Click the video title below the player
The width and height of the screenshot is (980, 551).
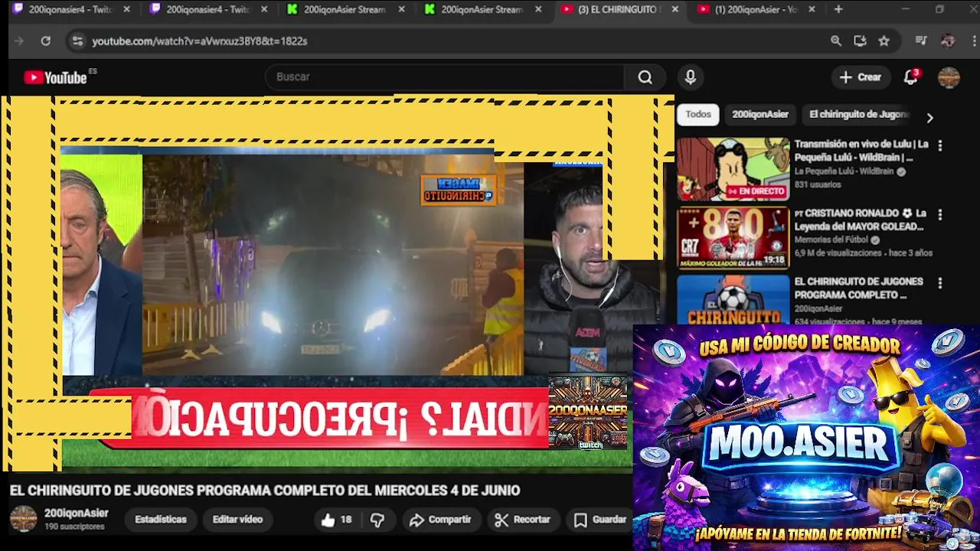[x=265, y=491]
